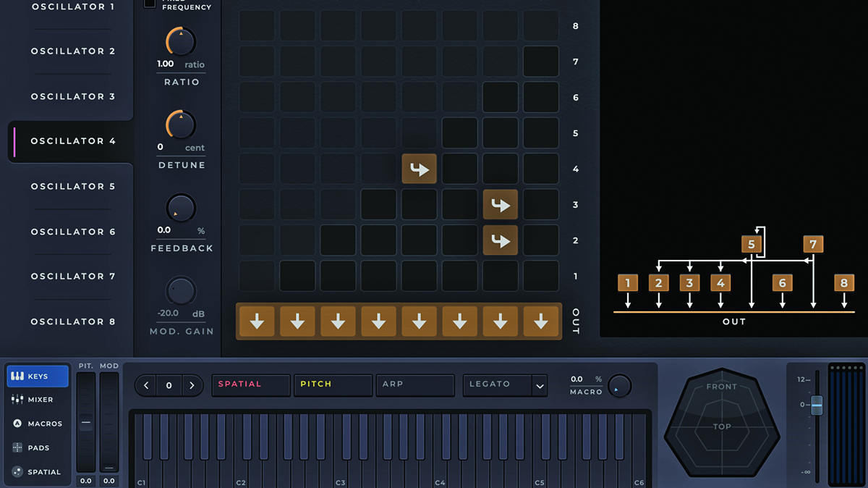
Task: Select the Oscillator 6 tab
Action: click(x=73, y=232)
